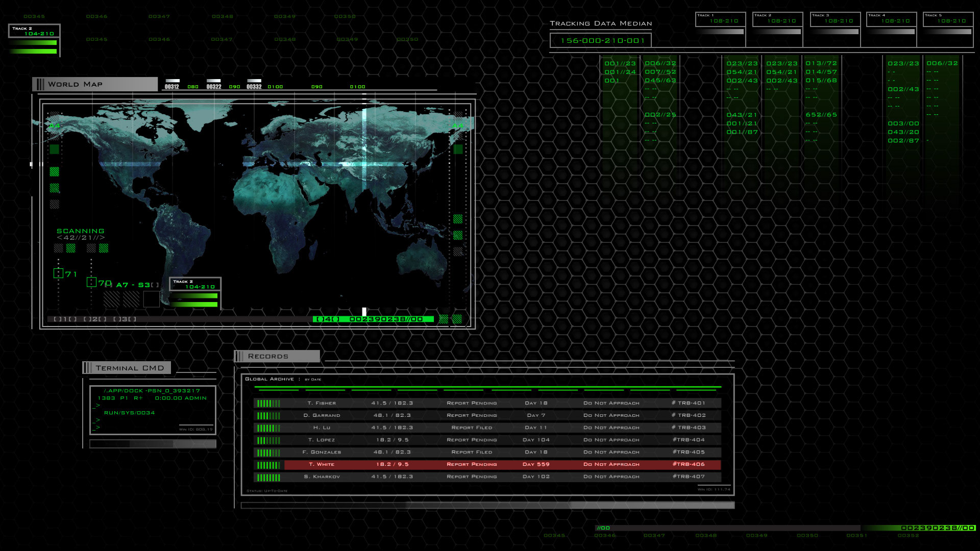Click the Terminal CMD panel grip icon
This screenshot has height=551, width=980.
pyautogui.click(x=88, y=368)
